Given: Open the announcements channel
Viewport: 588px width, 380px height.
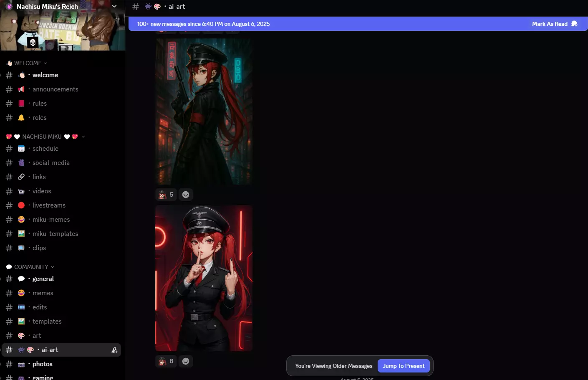Looking at the screenshot, I should [61, 89].
